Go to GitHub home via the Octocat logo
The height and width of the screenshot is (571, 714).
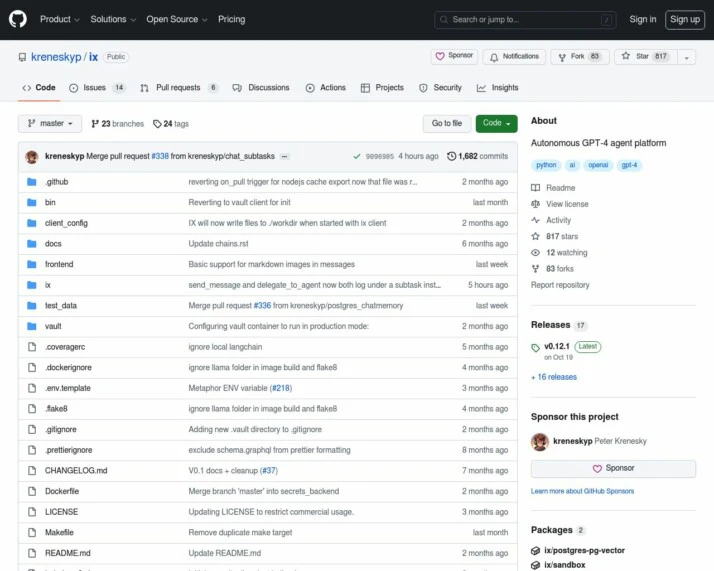(18, 19)
